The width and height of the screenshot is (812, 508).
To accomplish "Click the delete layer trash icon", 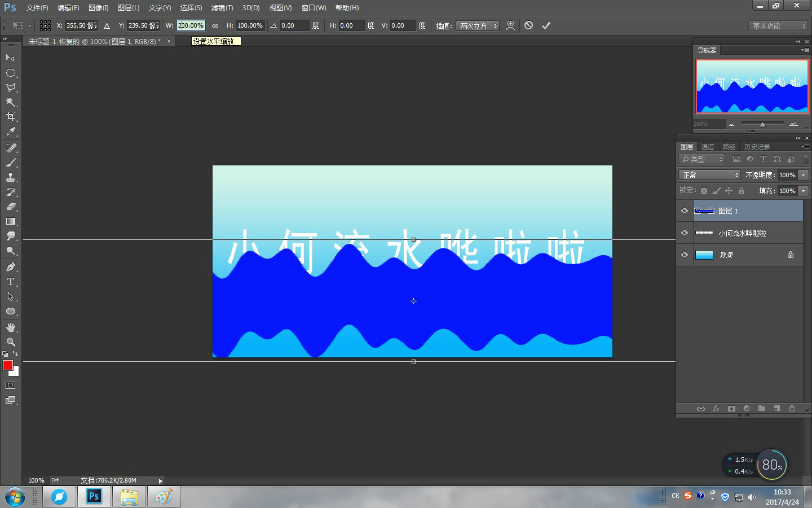I will (x=792, y=409).
